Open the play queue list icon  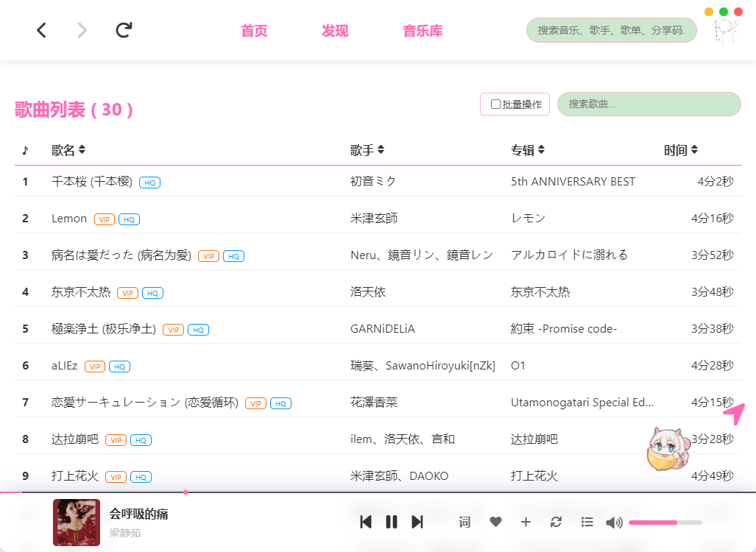(x=587, y=522)
